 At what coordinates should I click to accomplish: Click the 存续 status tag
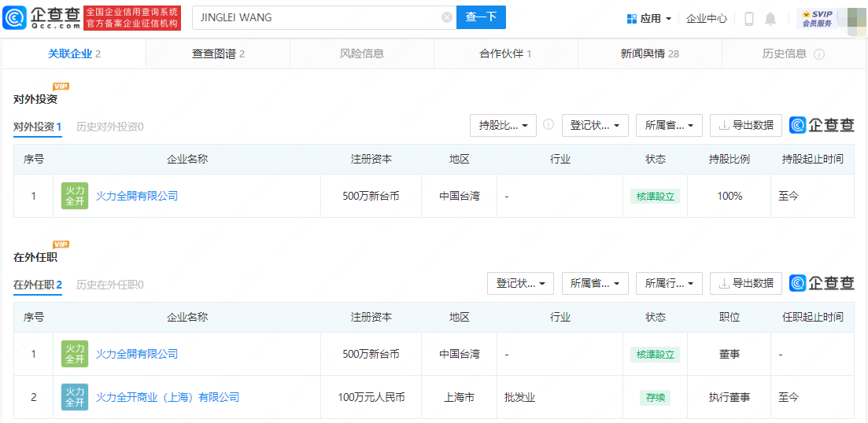coord(655,398)
